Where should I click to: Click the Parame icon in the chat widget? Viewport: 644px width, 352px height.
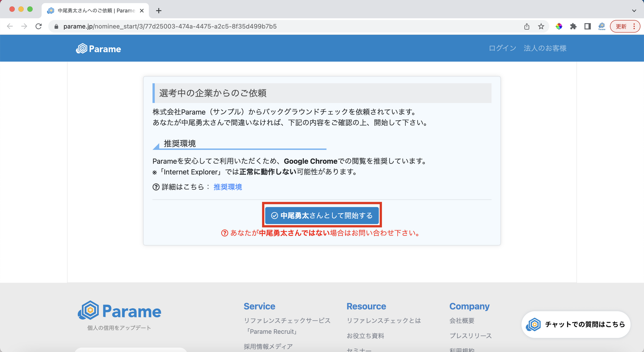[x=533, y=324]
